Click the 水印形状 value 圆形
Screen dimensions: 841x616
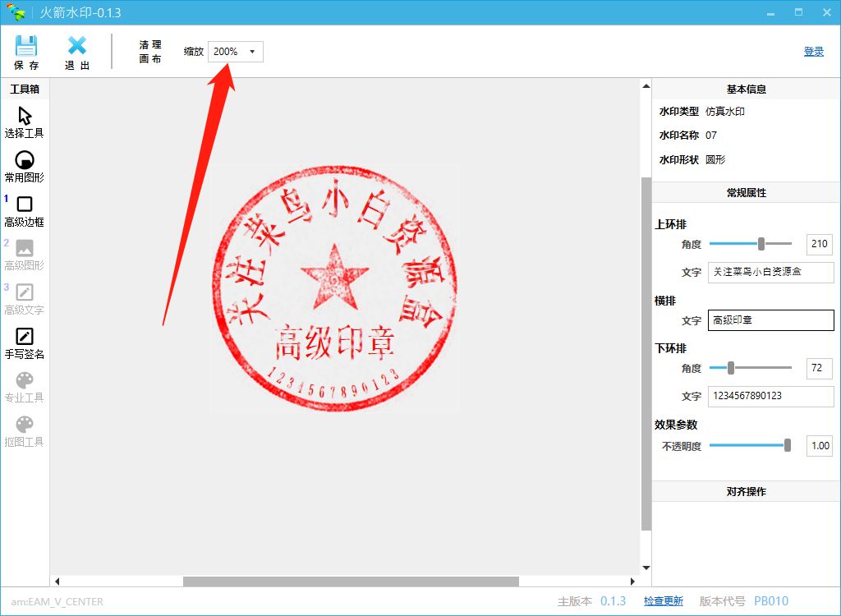click(x=715, y=159)
